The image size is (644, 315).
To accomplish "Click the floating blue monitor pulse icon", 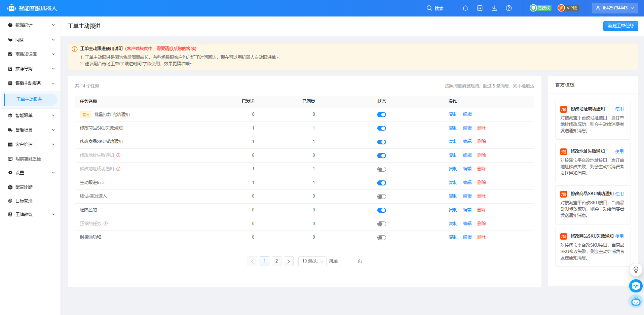I will [636, 286].
